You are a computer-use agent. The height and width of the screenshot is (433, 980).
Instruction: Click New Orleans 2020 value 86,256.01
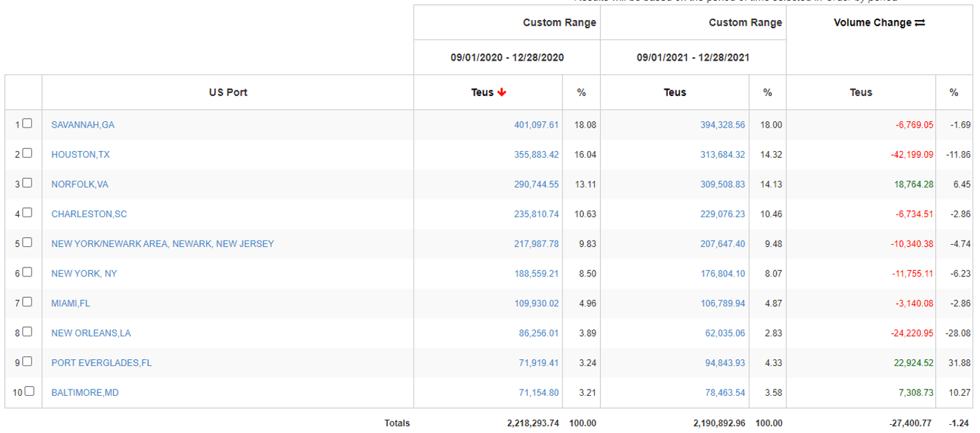tap(539, 333)
